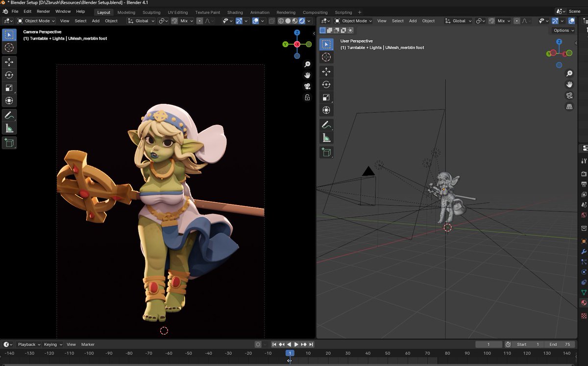Toggle lock camera to view padlock

coord(307,97)
